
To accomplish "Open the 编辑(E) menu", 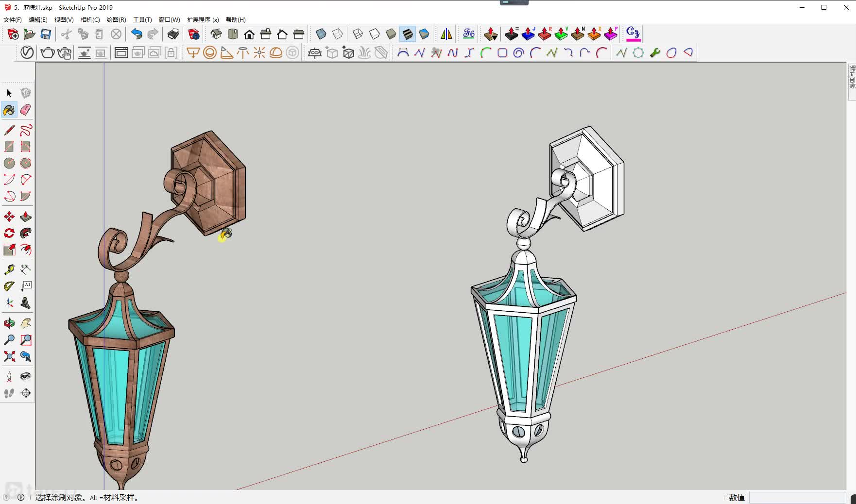I will pyautogui.click(x=38, y=20).
